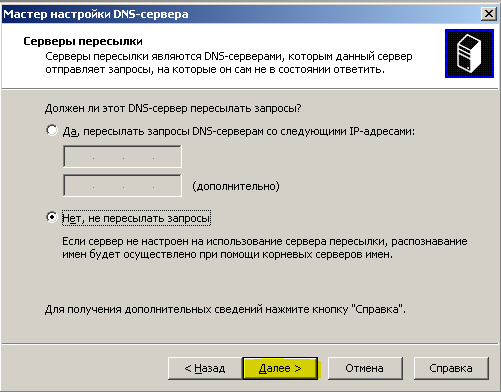Image resolution: width=501 pixels, height=392 pixels.
Task: Close the DNS server setup wizard window
Action: point(489,14)
